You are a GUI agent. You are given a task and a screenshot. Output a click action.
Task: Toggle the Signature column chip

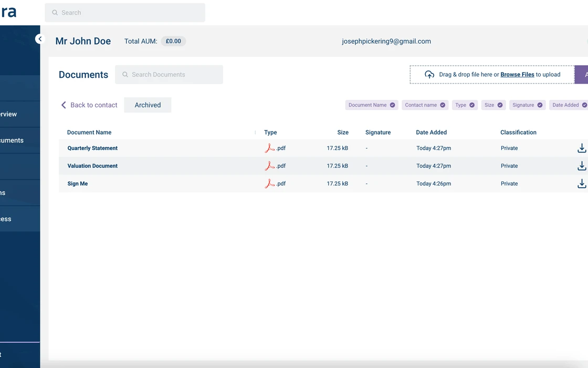[x=527, y=105]
